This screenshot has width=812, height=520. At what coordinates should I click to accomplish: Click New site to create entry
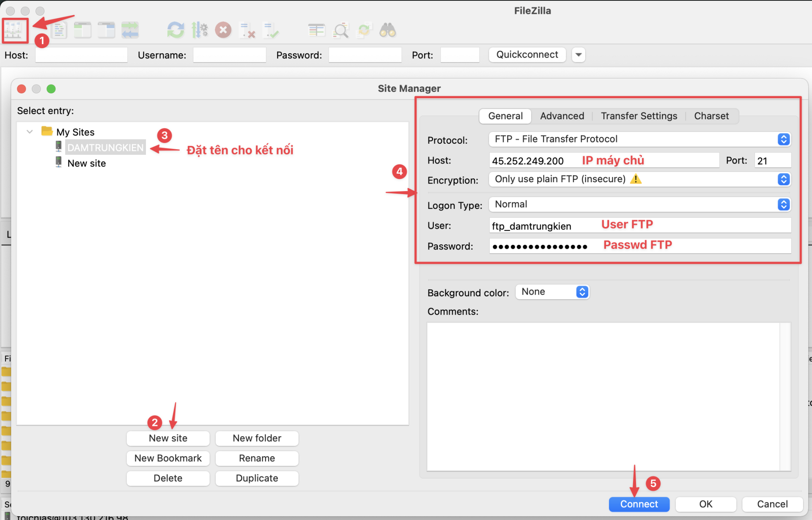(167, 438)
